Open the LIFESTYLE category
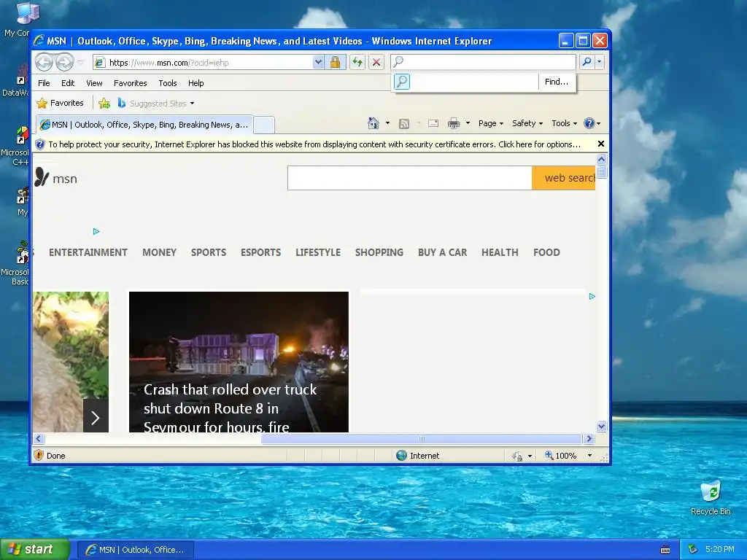The width and height of the screenshot is (747, 560). point(318,252)
